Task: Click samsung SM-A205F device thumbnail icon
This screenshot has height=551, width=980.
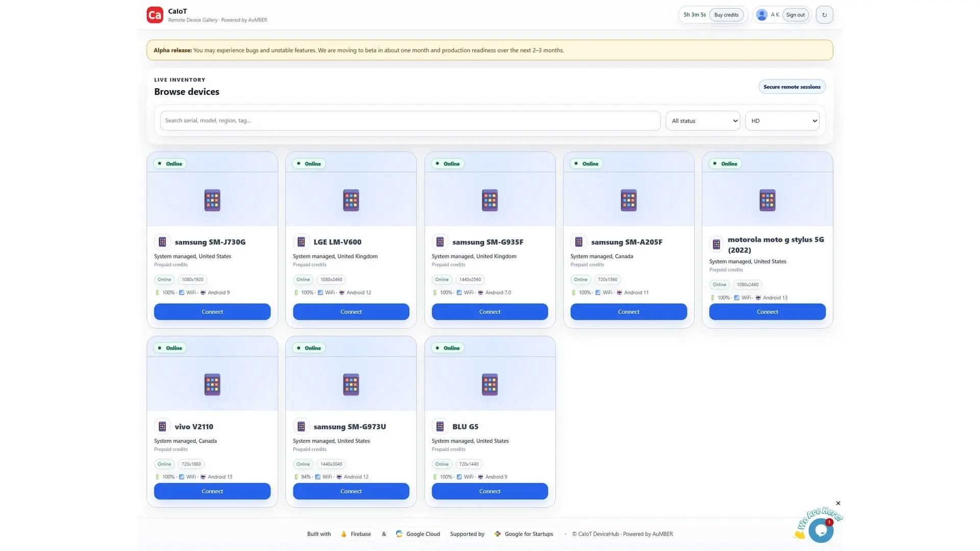Action: (629, 201)
